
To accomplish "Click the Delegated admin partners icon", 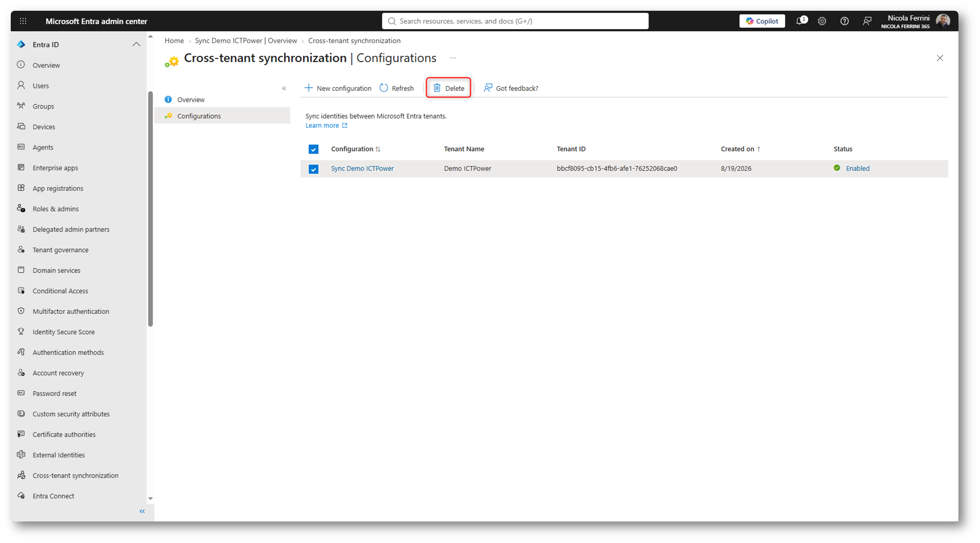I will 21,229.
